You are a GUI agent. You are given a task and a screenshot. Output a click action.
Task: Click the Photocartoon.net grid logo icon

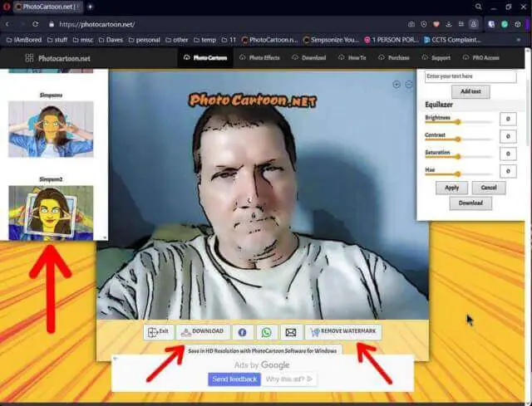(x=30, y=58)
